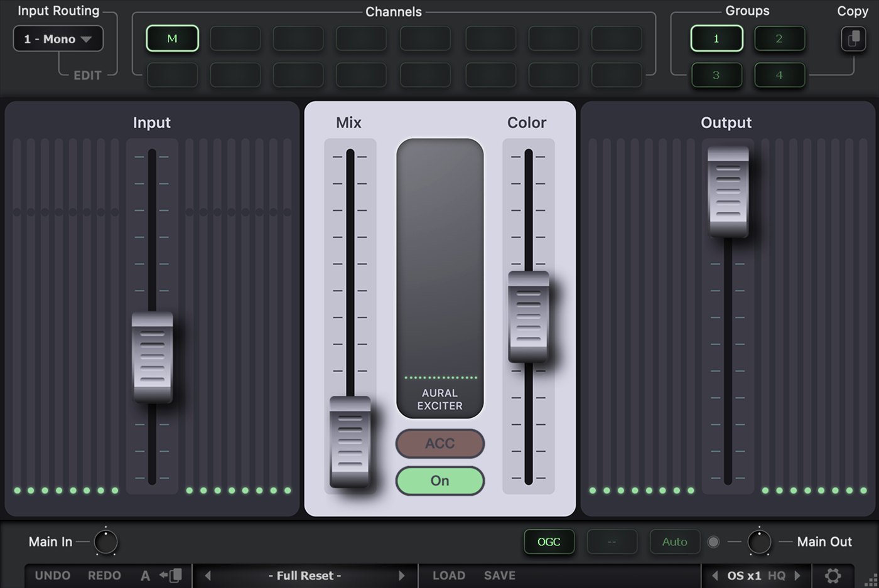Image resolution: width=879 pixels, height=588 pixels.
Task: Click the copy A to B icon
Action: pyautogui.click(x=171, y=575)
